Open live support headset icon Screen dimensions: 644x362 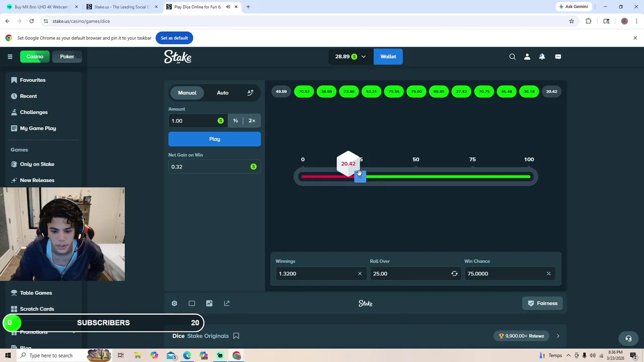pyautogui.click(x=628, y=338)
